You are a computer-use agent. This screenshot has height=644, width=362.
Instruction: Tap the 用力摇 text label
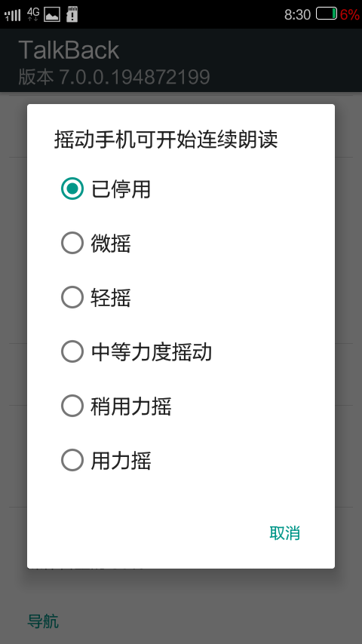pyautogui.click(x=121, y=461)
